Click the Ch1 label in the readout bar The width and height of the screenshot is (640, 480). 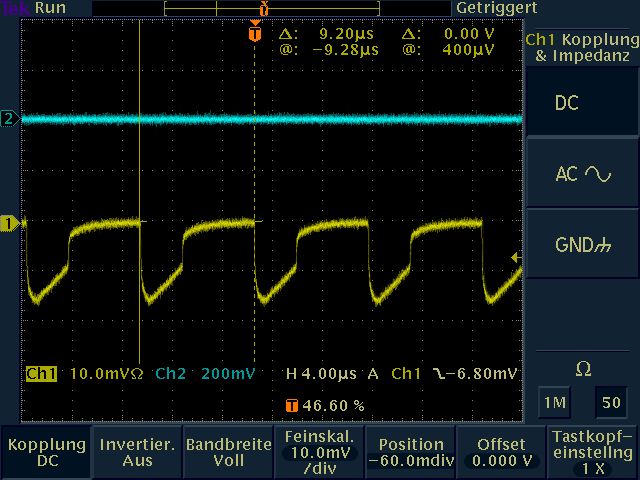41,374
